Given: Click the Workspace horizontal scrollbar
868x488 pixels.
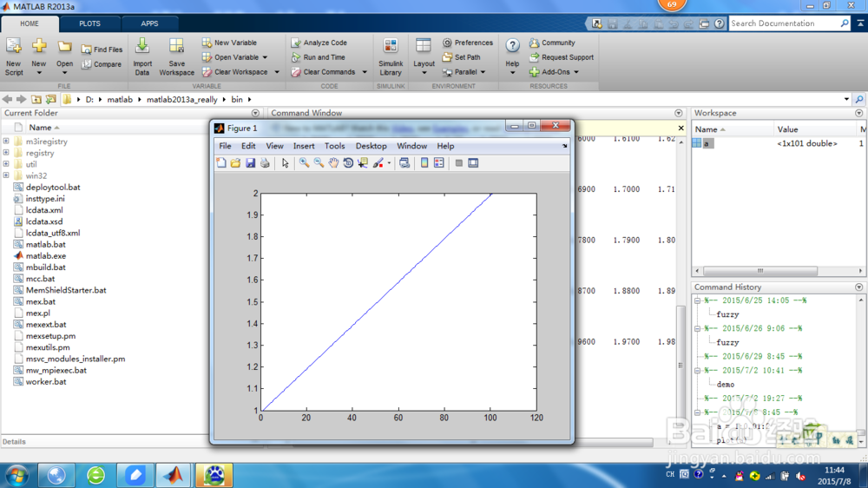Looking at the screenshot, I should (760, 271).
